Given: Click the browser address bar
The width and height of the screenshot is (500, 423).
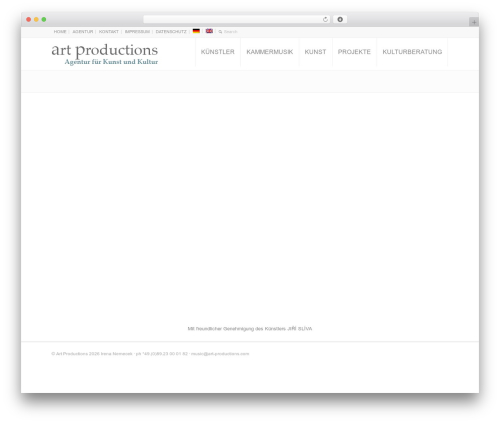Looking at the screenshot, I should (x=236, y=19).
